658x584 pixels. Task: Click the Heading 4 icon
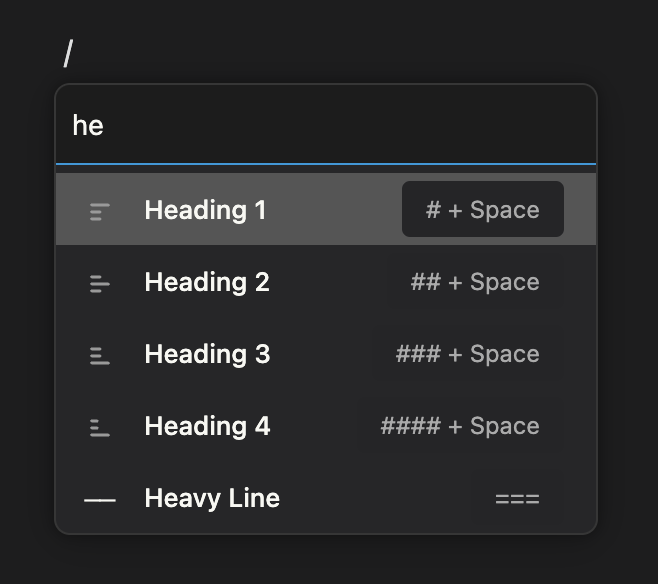(100, 427)
